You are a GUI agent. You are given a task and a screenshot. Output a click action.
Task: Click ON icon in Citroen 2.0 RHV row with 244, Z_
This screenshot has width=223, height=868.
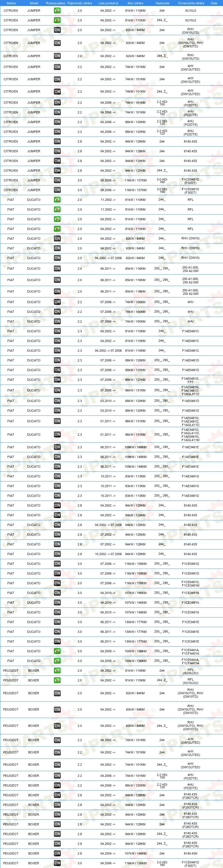coord(57,56)
